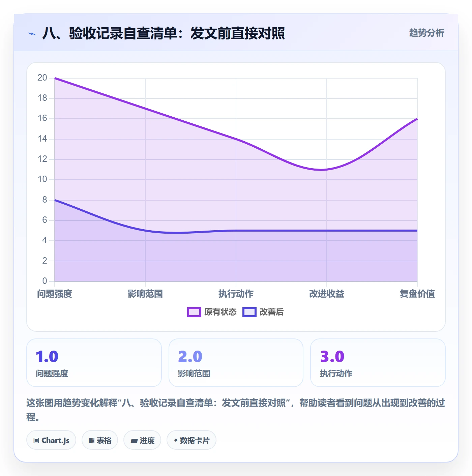The height and width of the screenshot is (476, 472).
Task: Click the 改善后 indigo legend swatch
Action: coord(249,312)
